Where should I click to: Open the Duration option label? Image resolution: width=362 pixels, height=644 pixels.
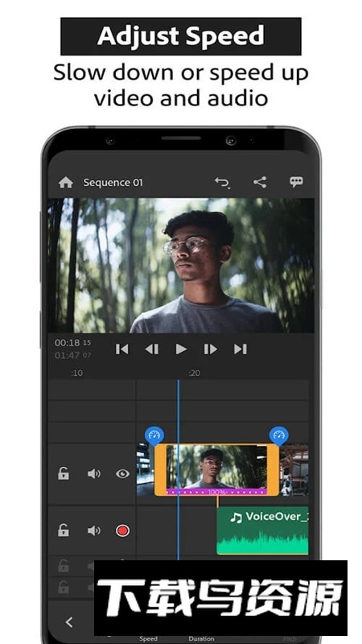[x=201, y=638]
